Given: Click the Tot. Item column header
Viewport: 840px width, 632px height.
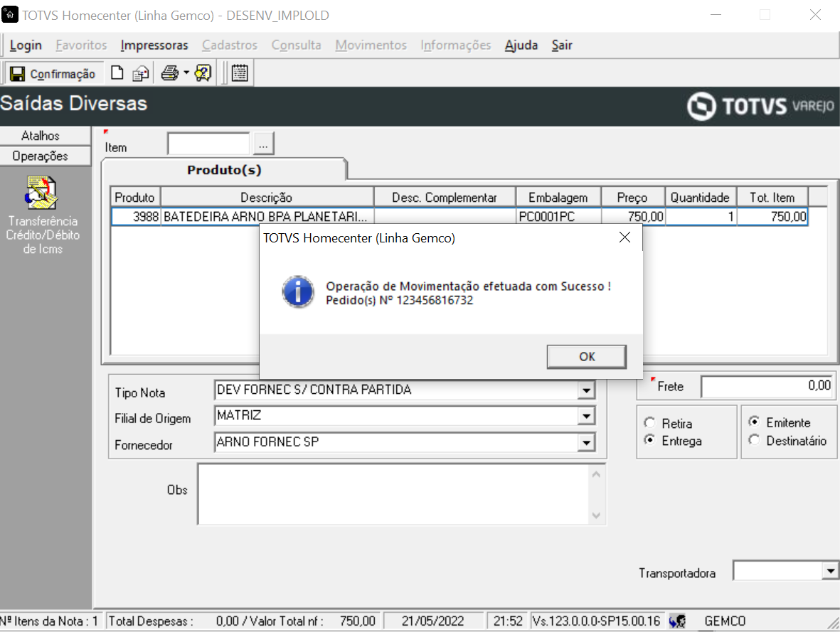Looking at the screenshot, I should [772, 198].
